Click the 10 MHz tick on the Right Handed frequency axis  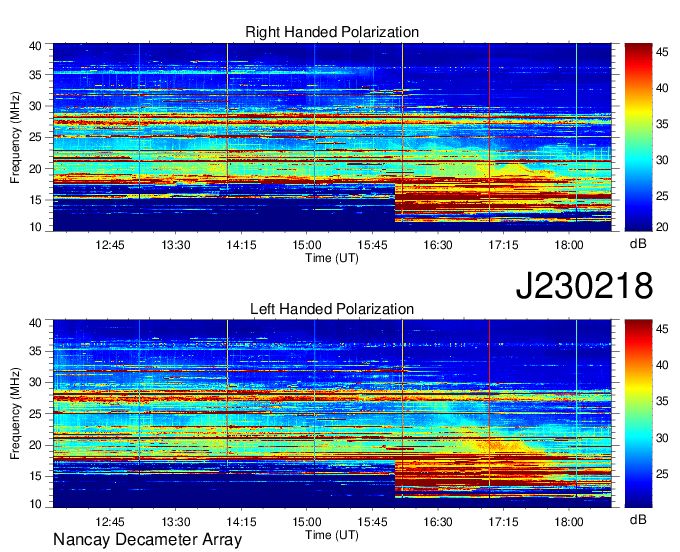[35, 227]
